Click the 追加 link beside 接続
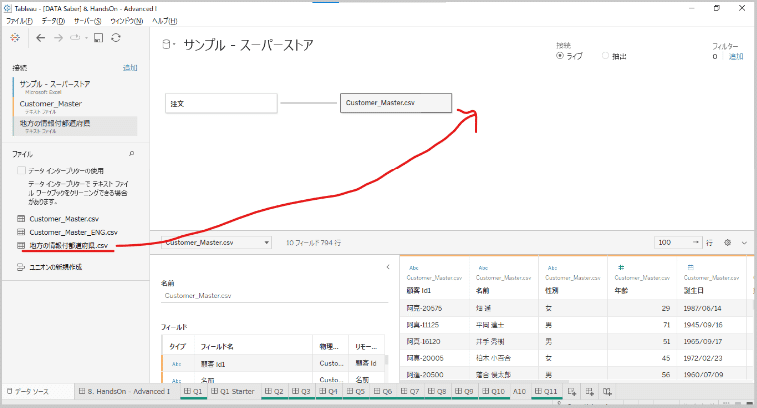Screen dimensions: 757x408 click(130, 68)
